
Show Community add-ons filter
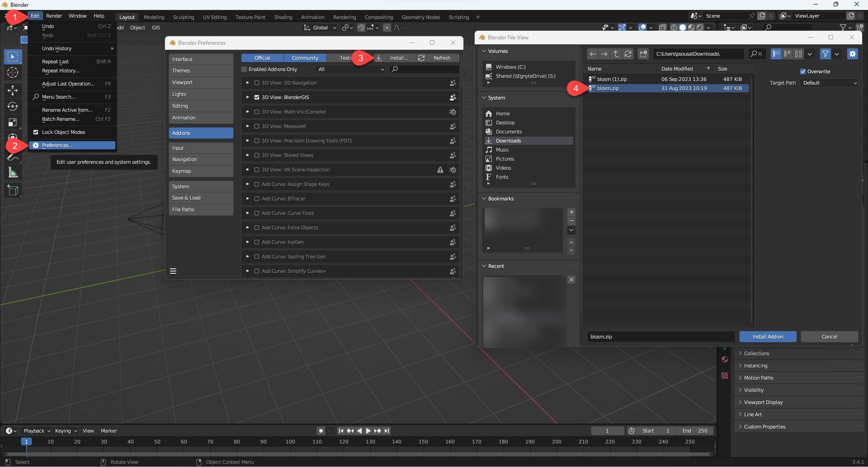305,58
